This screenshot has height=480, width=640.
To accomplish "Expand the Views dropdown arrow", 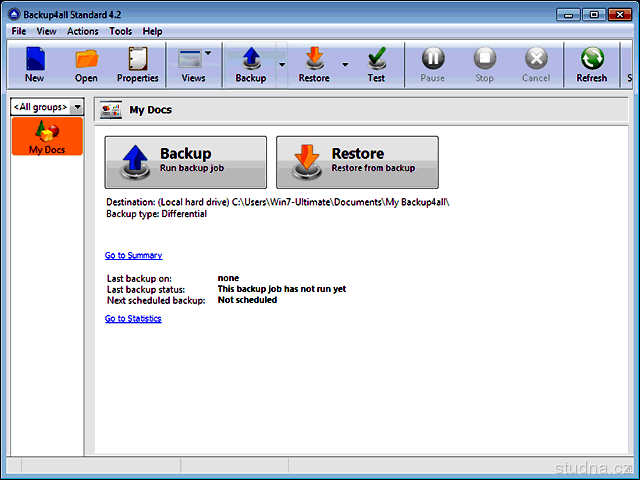I will coord(208,53).
